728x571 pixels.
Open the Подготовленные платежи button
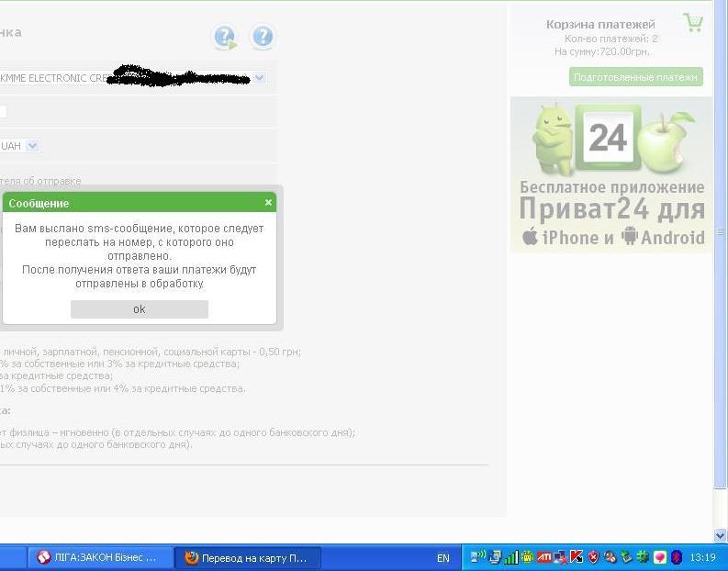(635, 77)
